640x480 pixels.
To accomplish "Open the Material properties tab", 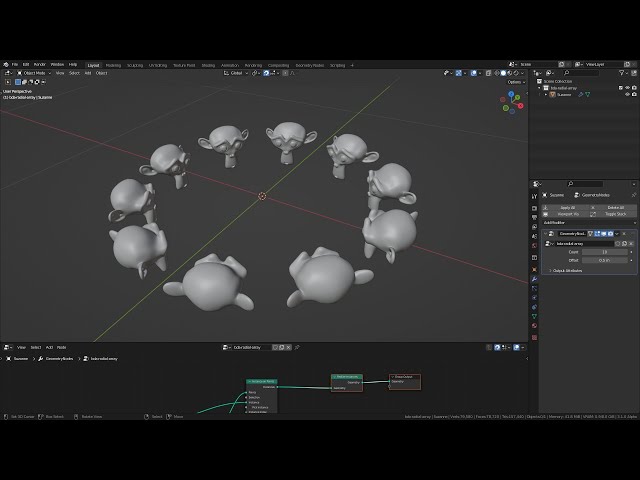I will pyautogui.click(x=534, y=326).
